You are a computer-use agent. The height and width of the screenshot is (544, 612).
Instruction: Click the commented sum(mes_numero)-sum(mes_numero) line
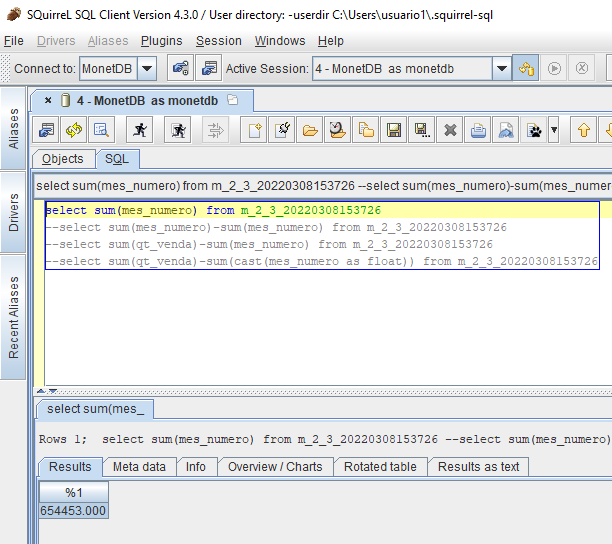[276, 227]
